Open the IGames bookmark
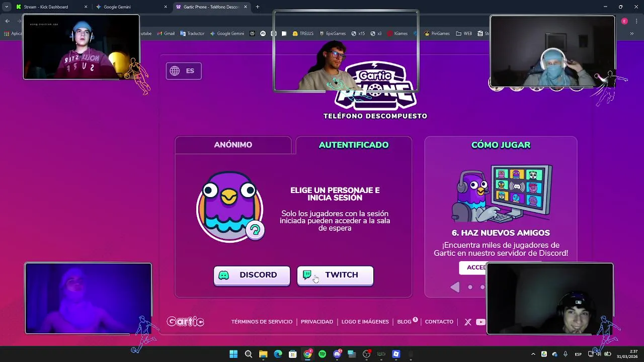644x362 pixels. coord(397,34)
